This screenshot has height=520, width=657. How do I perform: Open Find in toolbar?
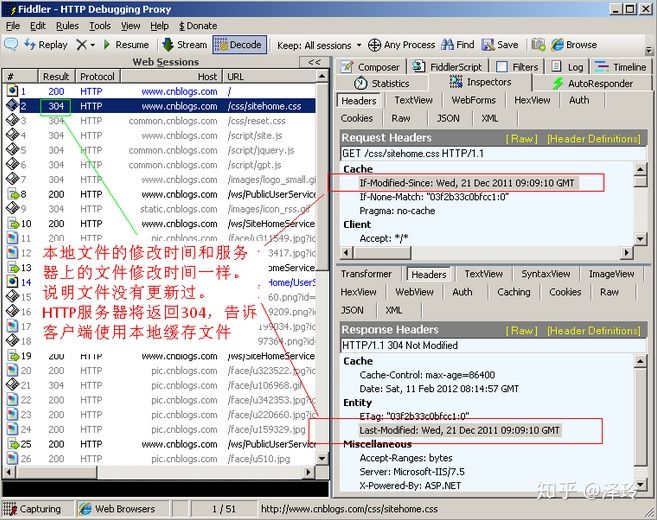click(x=458, y=44)
